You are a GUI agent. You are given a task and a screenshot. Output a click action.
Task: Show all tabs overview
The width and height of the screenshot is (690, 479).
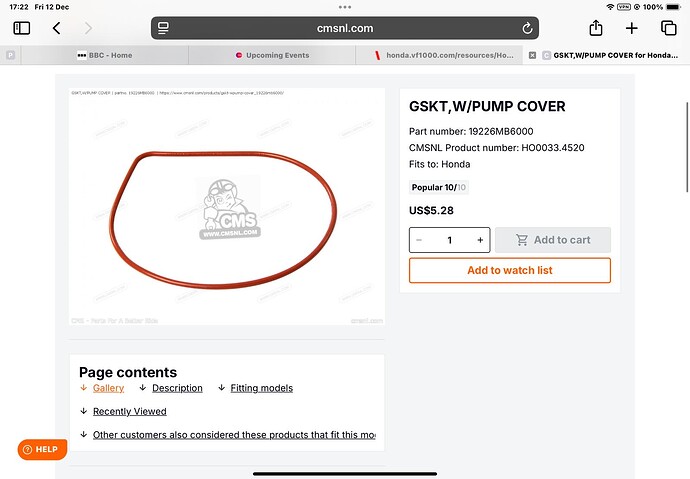(668, 28)
